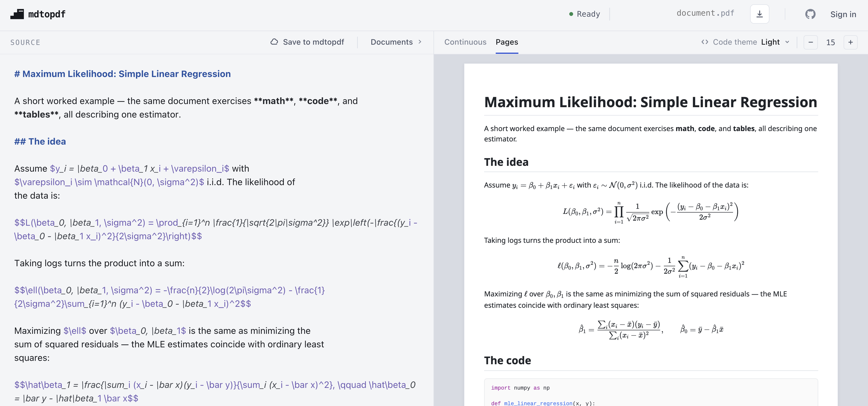Click the mdtopdf brand name
868x406 pixels.
(47, 14)
